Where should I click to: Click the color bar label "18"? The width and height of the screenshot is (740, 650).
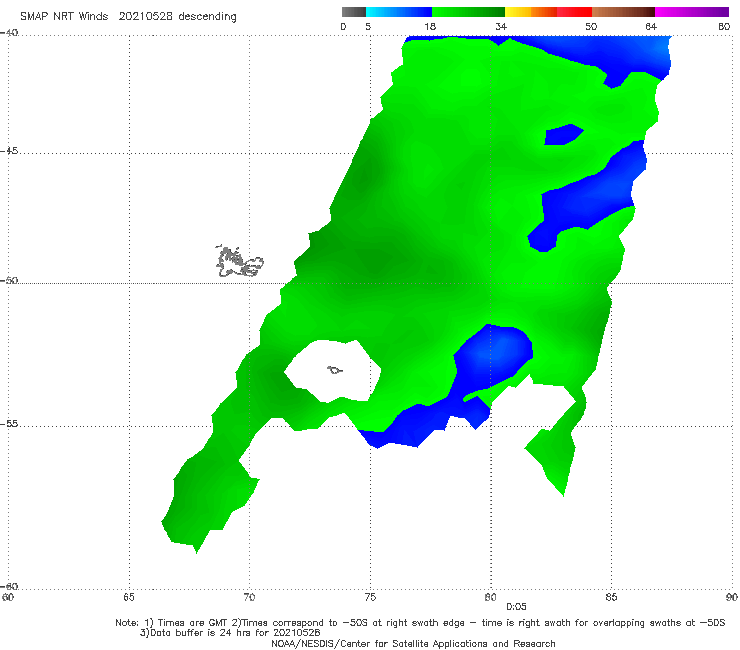(x=430, y=26)
